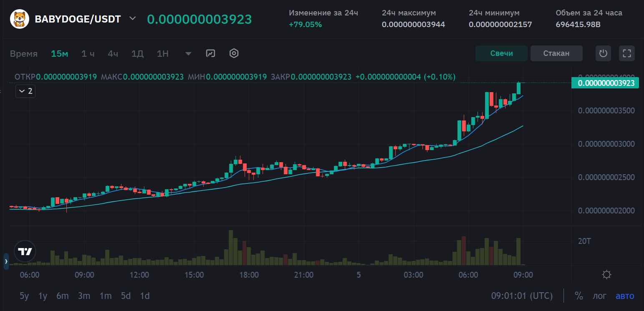
Task: Open the BABYDOGE/USDT pair dropdown arrow
Action: coord(133,19)
